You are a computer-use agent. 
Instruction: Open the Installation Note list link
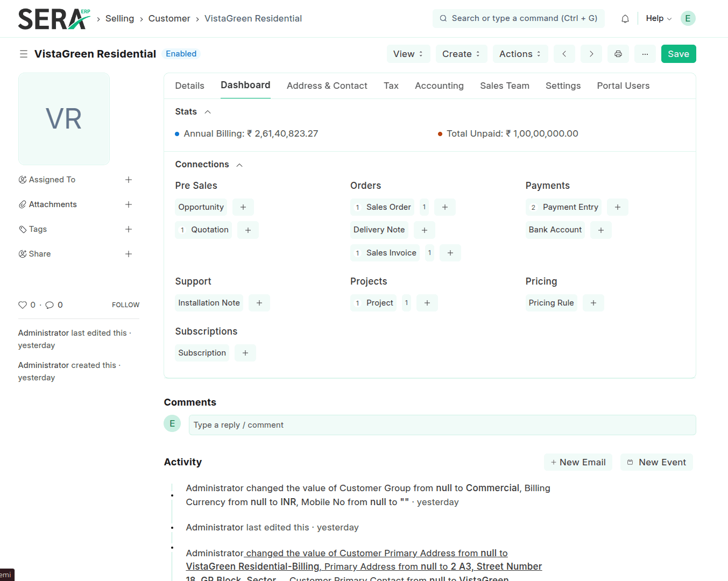[209, 303]
